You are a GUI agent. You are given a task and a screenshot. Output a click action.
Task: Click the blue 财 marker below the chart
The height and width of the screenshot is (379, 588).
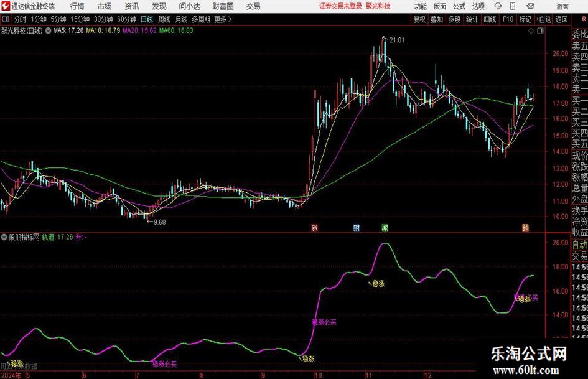[357, 227]
